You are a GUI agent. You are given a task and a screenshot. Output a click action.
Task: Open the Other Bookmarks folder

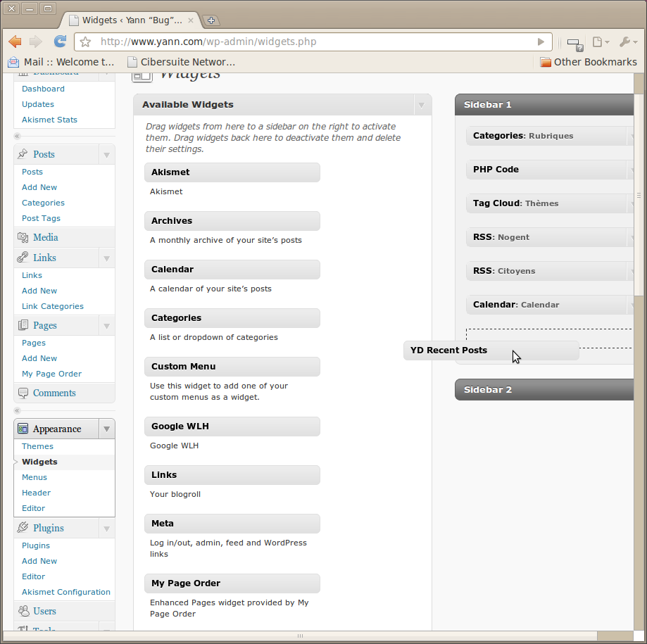[589, 62]
